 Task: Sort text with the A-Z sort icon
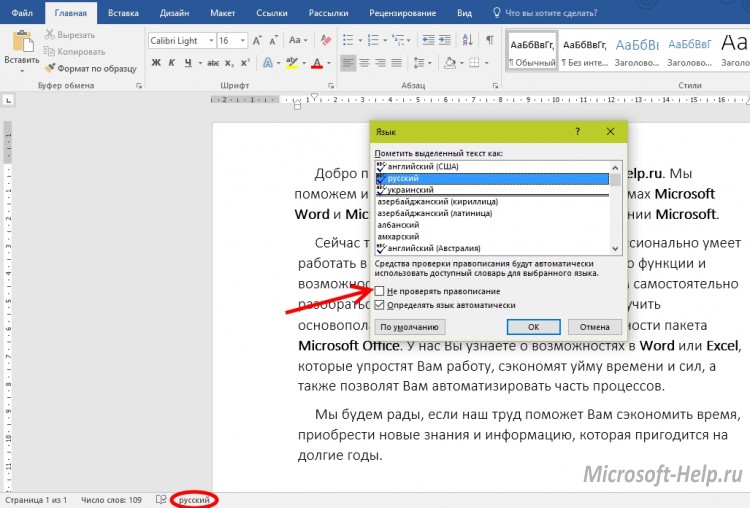(x=467, y=40)
